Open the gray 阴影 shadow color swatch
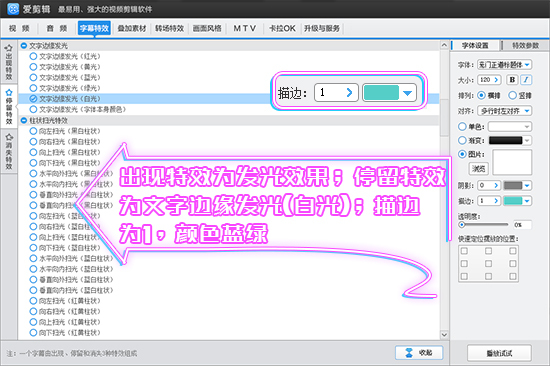 pyautogui.click(x=517, y=185)
